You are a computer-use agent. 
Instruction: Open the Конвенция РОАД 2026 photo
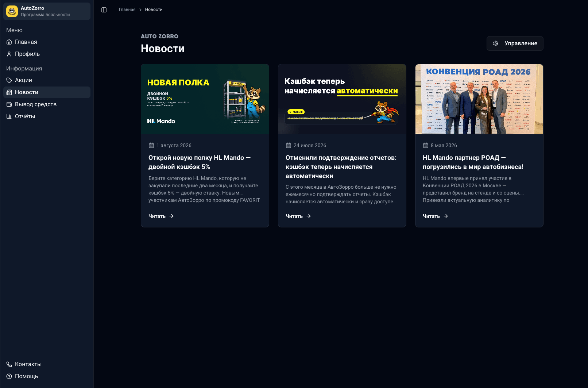[x=479, y=99]
